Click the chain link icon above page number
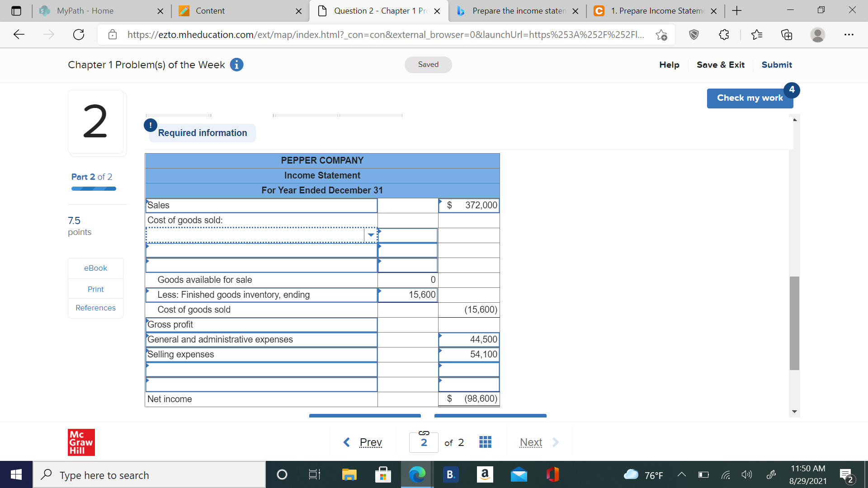This screenshot has width=868, height=488. point(424,432)
